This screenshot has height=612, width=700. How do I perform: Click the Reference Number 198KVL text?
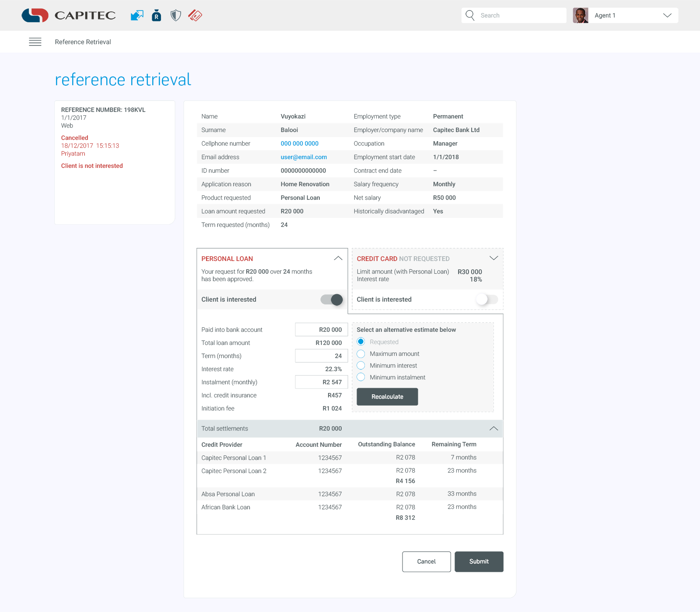103,110
